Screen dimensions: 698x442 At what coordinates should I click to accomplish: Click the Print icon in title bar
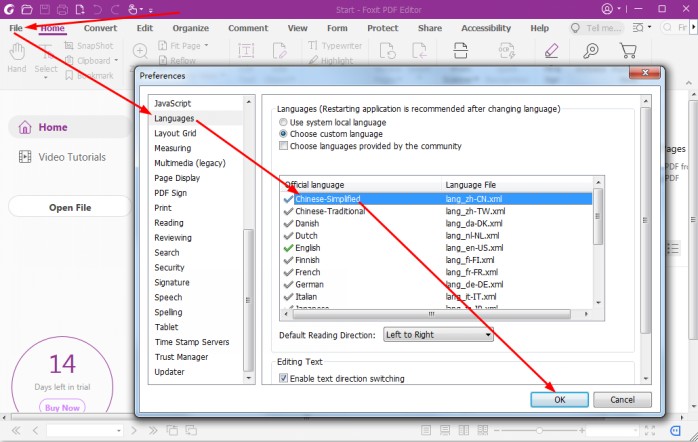(x=62, y=9)
